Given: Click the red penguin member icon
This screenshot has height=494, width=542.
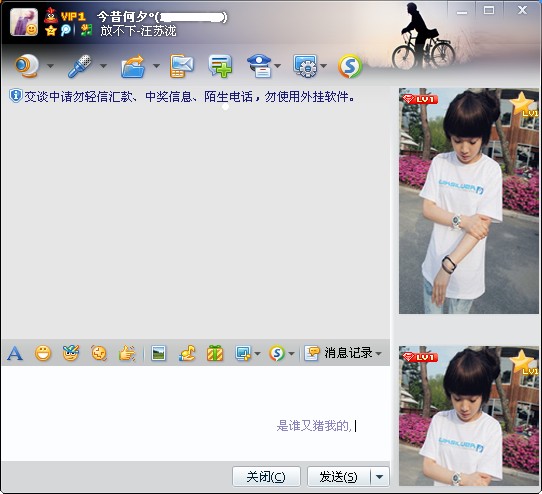Looking at the screenshot, I should click(51, 15).
